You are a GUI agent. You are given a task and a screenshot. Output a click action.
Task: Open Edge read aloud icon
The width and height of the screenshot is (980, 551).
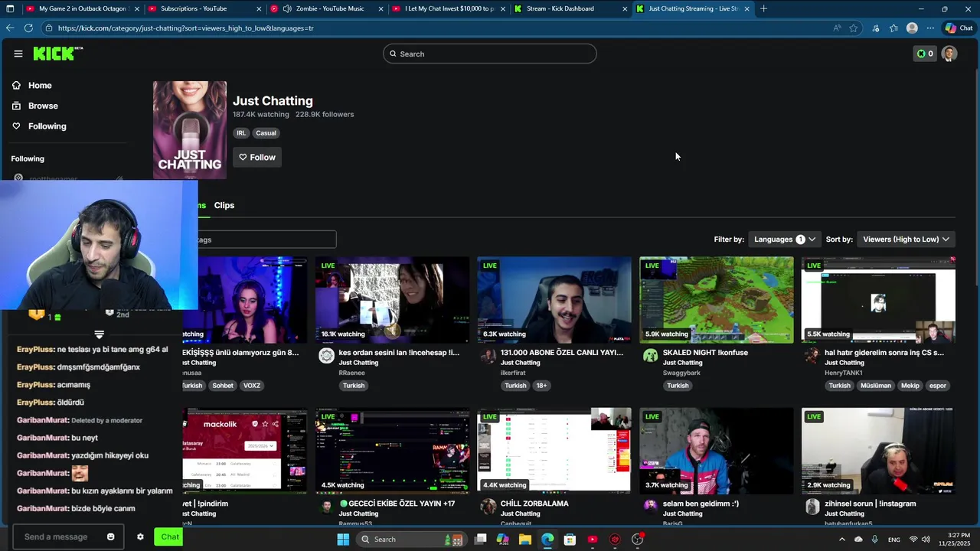[x=837, y=28]
